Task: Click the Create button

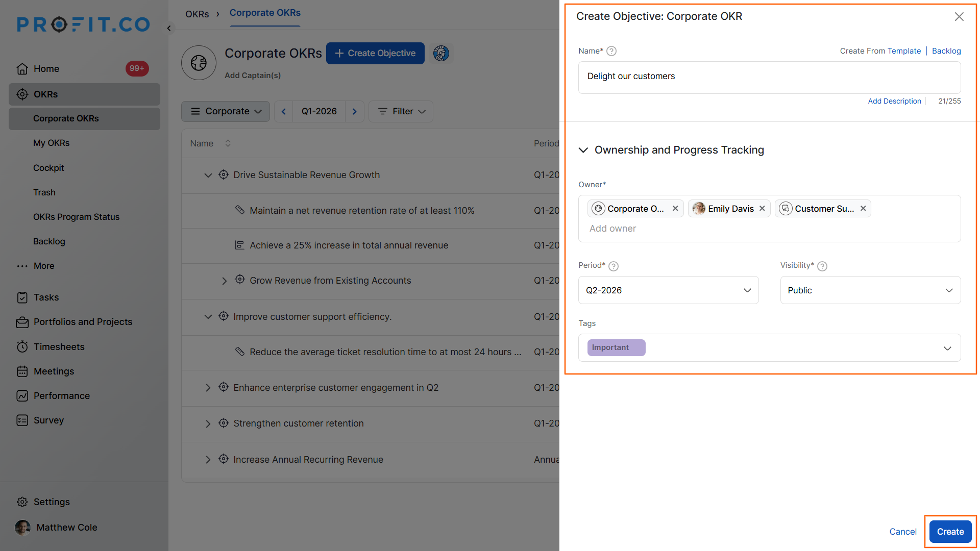Action: (950, 532)
